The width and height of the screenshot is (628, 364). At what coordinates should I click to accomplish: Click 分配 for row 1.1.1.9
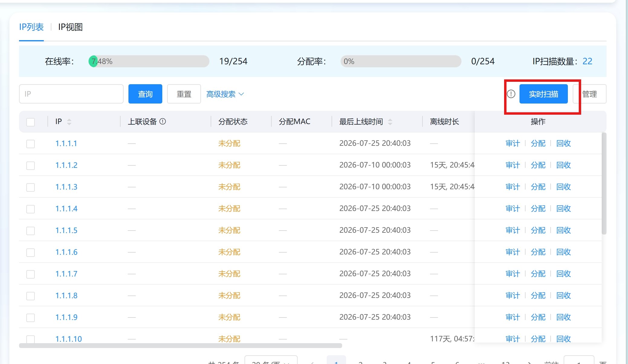[538, 317]
